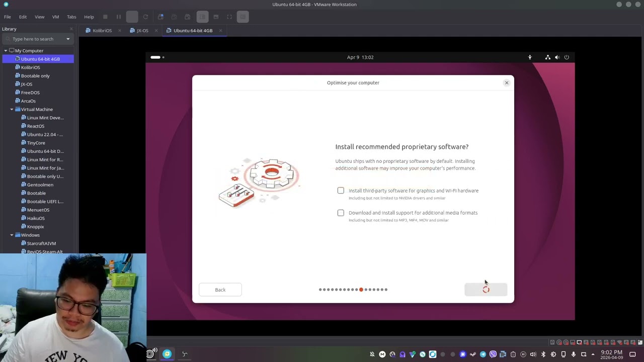
Task: Click the Ubuntu top bar date and time
Action: click(360, 57)
